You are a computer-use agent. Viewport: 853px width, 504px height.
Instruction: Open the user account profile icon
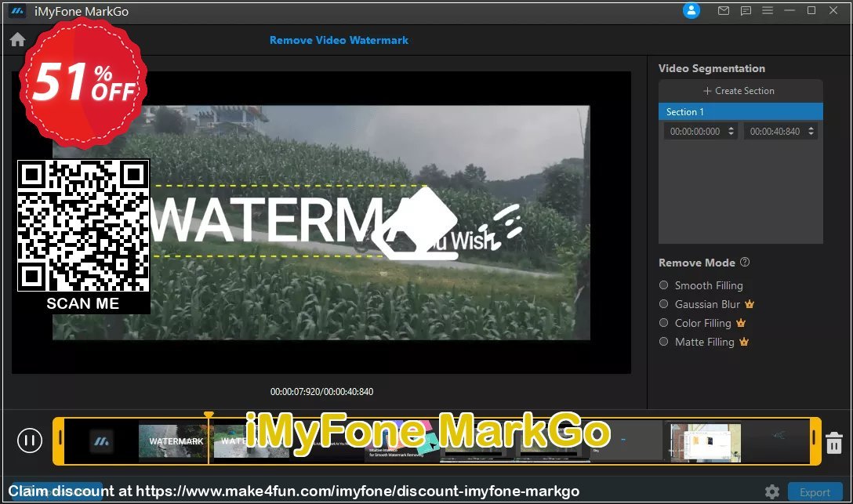click(691, 10)
